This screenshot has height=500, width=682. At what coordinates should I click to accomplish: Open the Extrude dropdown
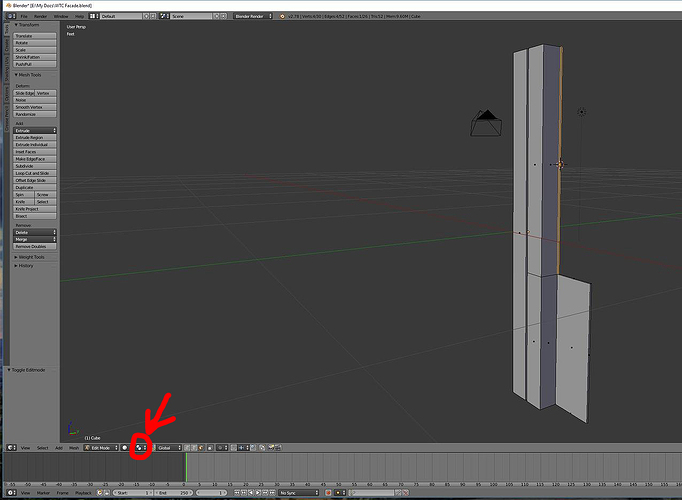[35, 130]
